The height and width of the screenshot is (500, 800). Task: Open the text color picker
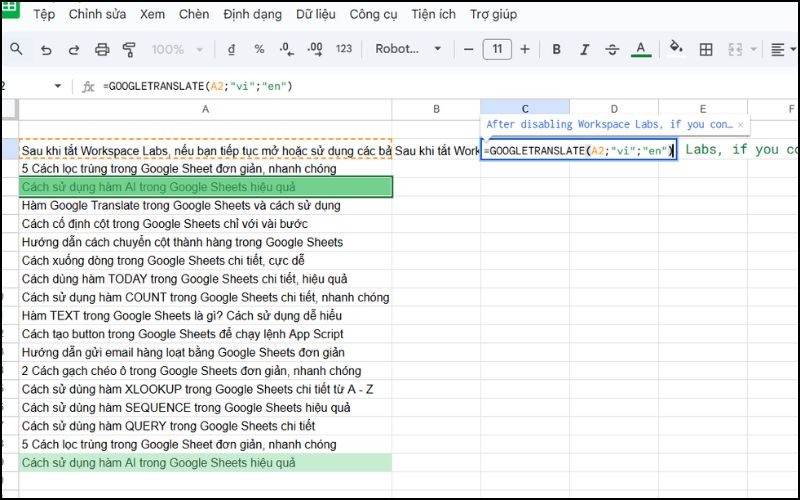[641, 49]
